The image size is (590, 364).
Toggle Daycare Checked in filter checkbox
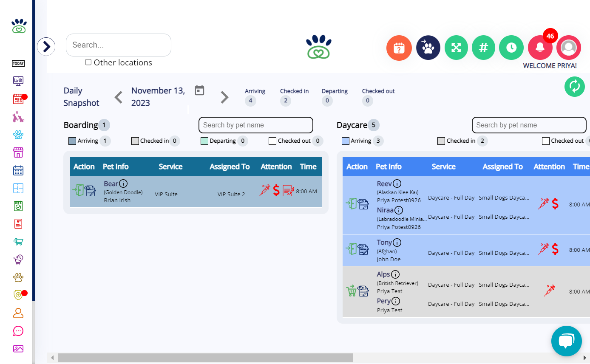[x=441, y=141]
